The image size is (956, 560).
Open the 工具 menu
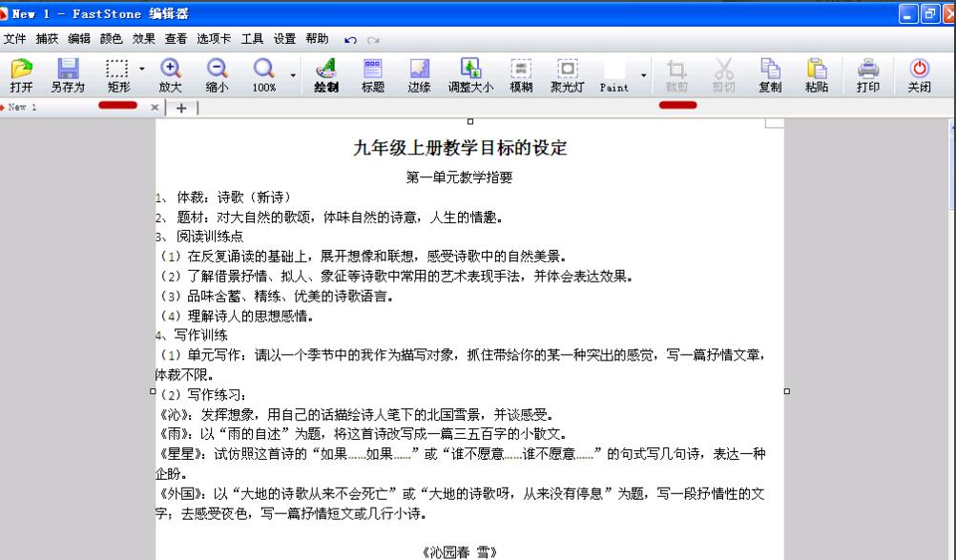pos(252,39)
